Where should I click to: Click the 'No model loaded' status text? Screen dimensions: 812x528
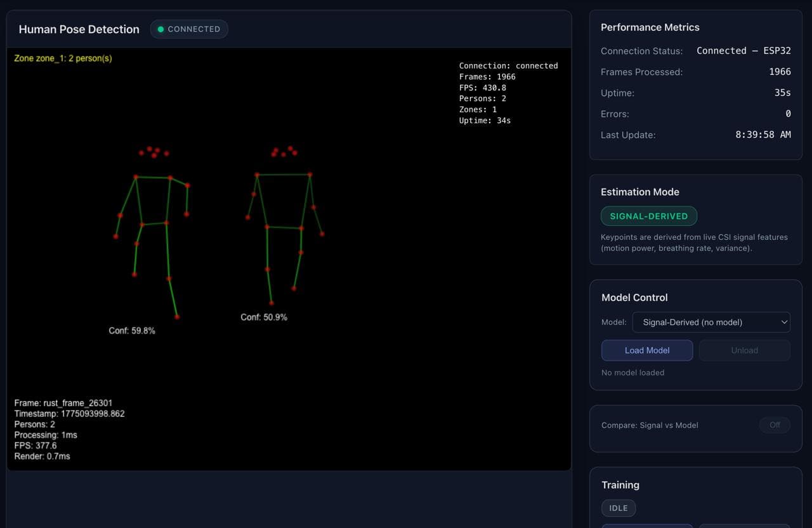(633, 373)
